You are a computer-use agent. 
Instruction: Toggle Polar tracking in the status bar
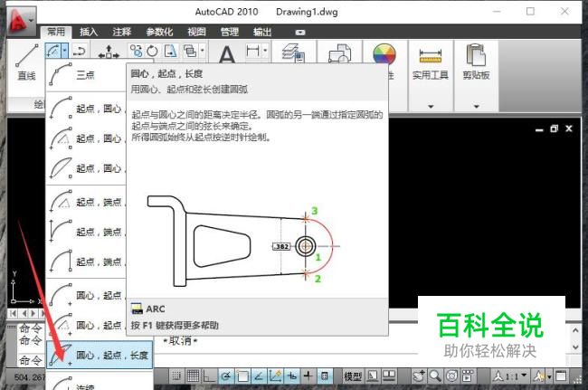pyautogui.click(x=226, y=376)
